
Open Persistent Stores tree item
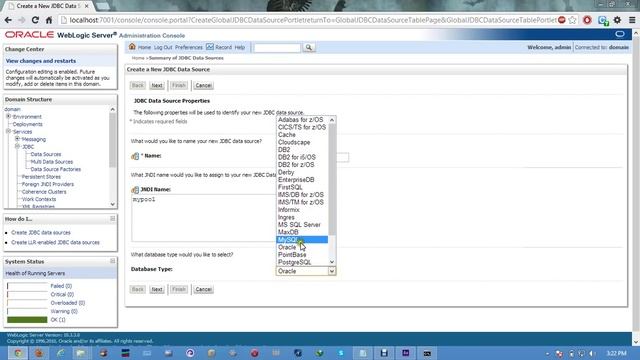coord(41,177)
